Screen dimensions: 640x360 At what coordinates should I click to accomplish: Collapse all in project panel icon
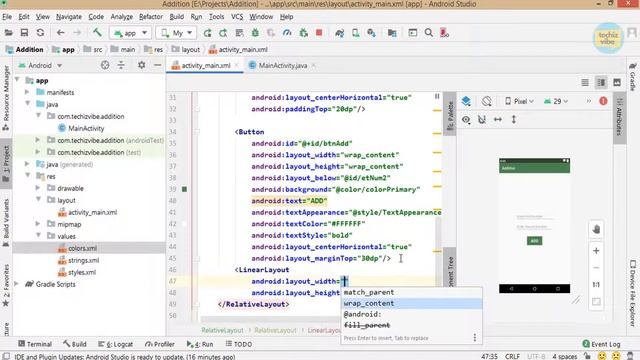pyautogui.click(x=121, y=65)
